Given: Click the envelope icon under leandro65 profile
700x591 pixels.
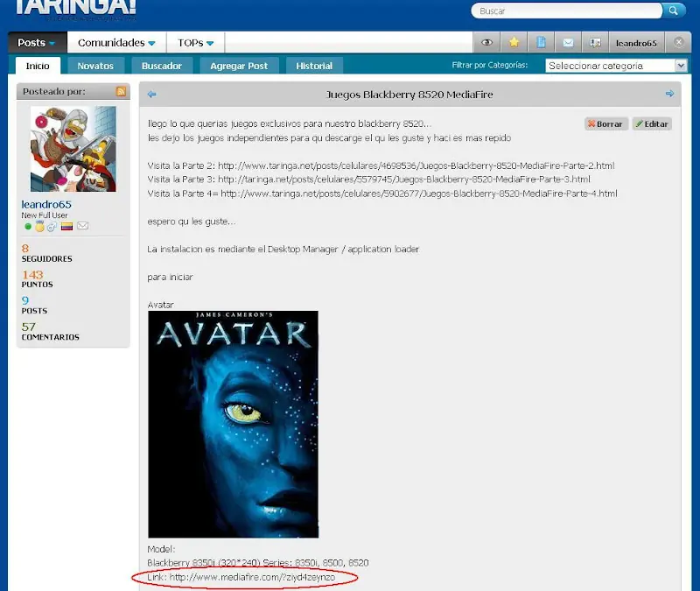Looking at the screenshot, I should tap(82, 226).
